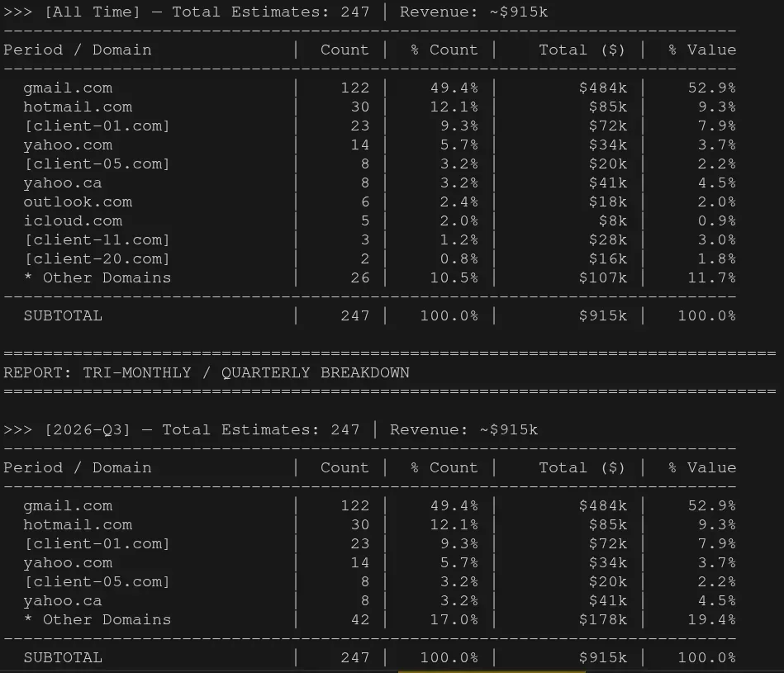784x673 pixels.
Task: Click the $8k total for icloud.com
Action: tap(613, 220)
